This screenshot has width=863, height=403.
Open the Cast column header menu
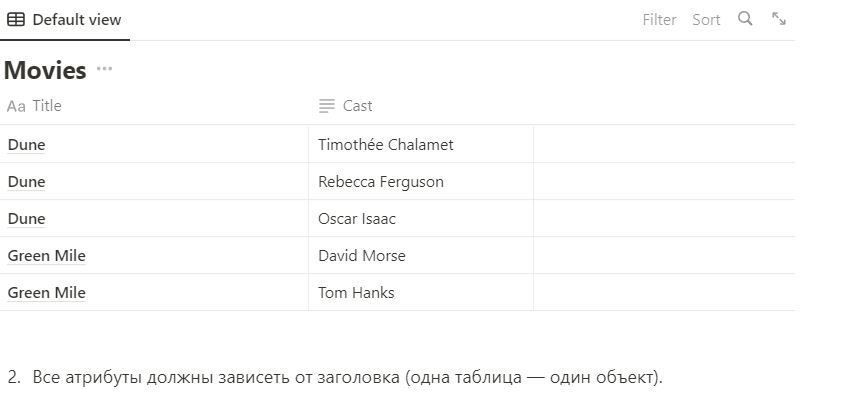pos(357,106)
